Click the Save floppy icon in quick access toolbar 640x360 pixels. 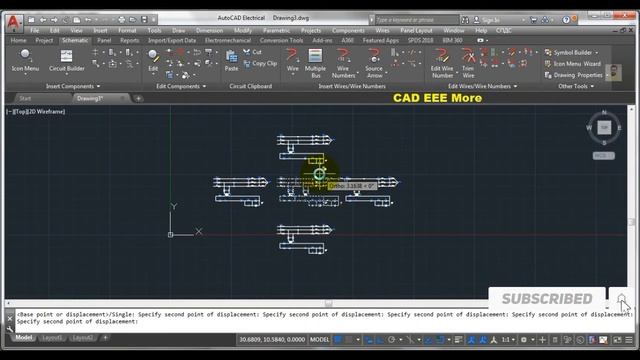[x=144, y=20]
